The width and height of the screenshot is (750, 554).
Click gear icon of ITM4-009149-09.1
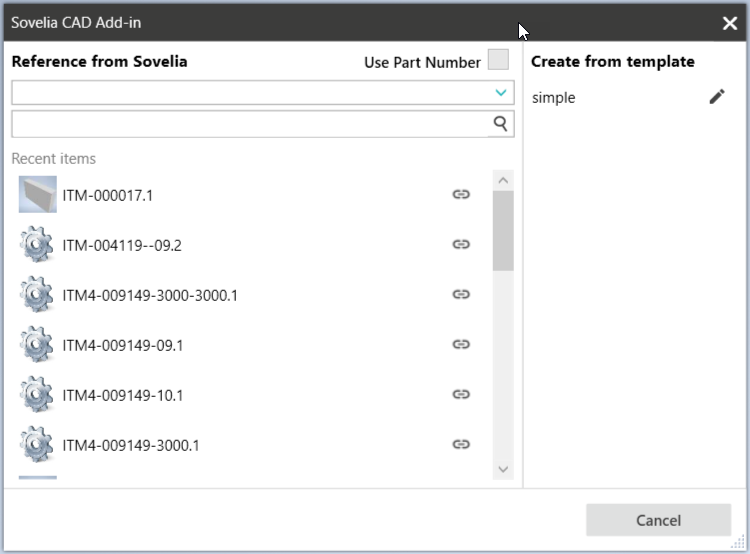pyautogui.click(x=37, y=344)
